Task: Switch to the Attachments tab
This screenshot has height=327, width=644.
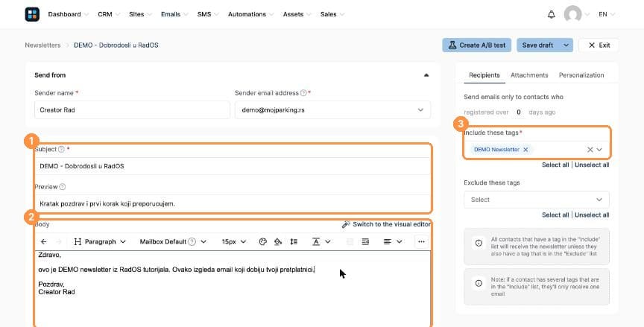Action: tap(529, 75)
